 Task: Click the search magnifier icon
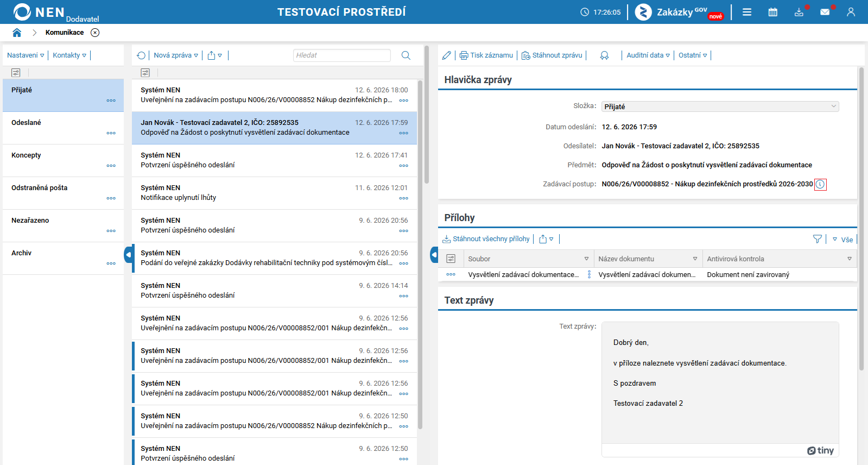pos(406,55)
